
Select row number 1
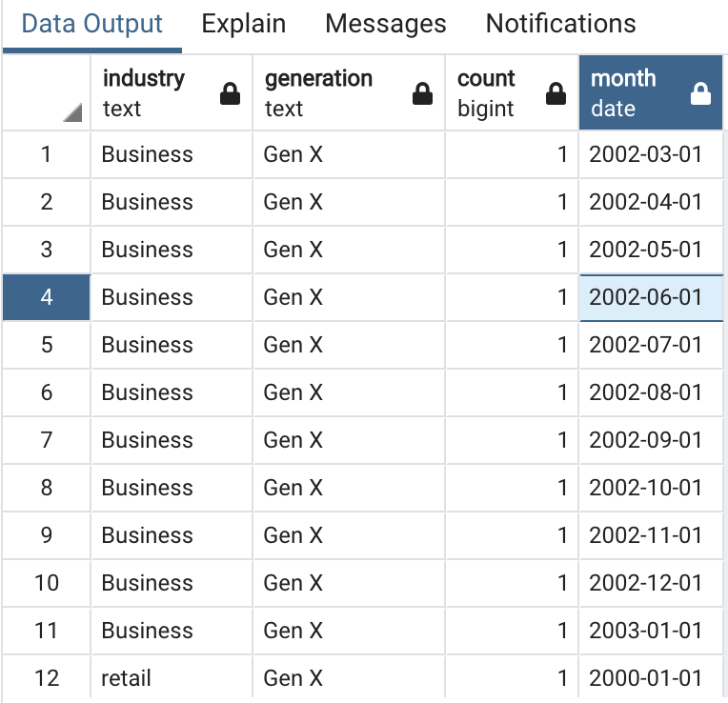click(46, 154)
